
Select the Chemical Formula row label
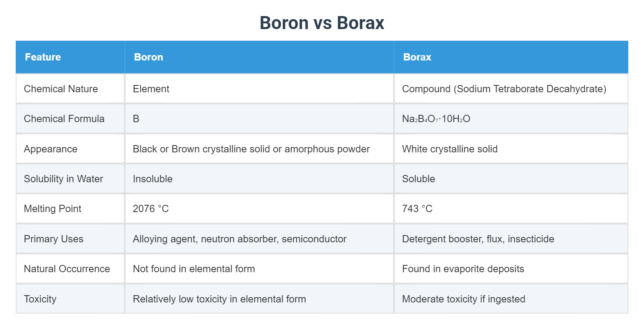tap(64, 119)
